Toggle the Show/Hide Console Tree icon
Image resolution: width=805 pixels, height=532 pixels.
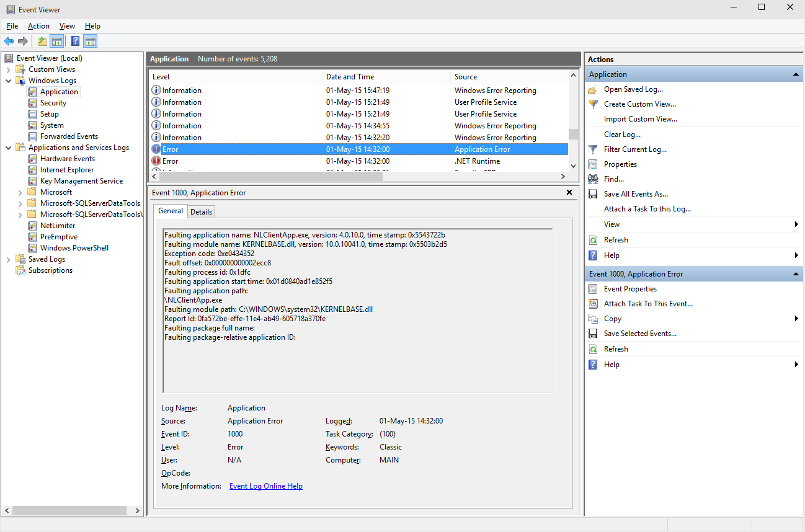[56, 42]
